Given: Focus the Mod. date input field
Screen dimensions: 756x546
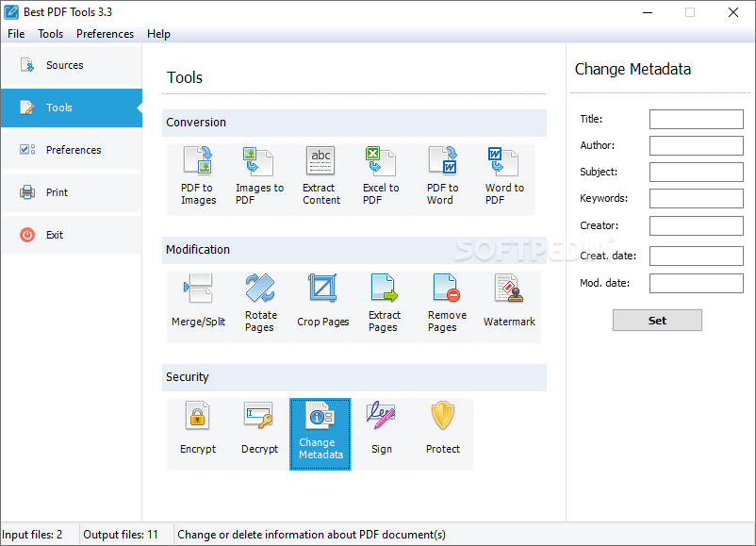Looking at the screenshot, I should coord(697,283).
